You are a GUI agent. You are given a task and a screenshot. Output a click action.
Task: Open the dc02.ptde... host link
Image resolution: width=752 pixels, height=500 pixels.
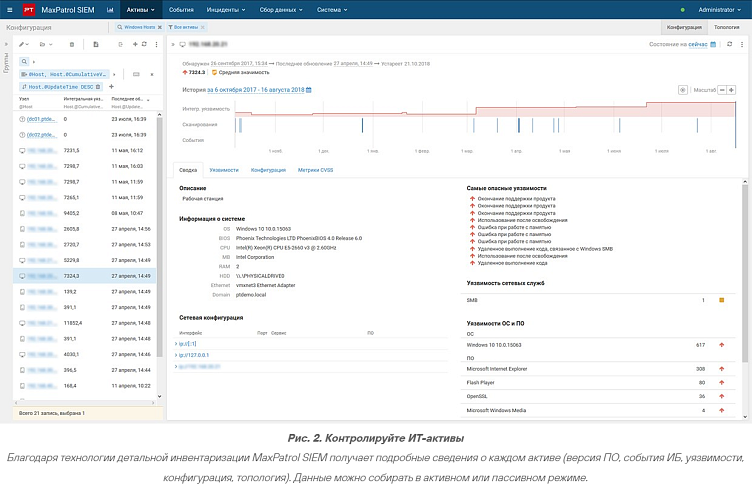pyautogui.click(x=41, y=135)
